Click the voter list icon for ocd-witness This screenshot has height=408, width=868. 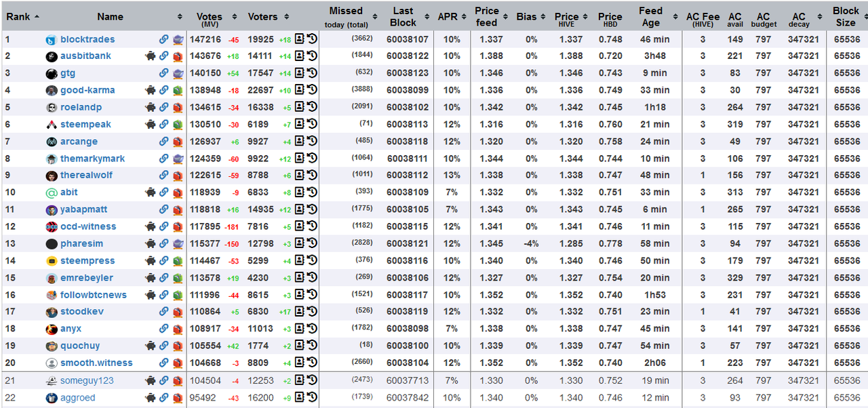pos(299,226)
